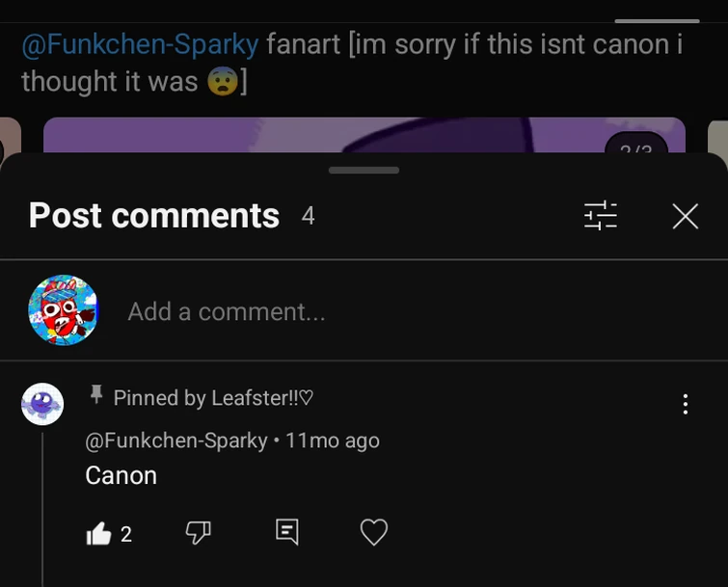Tap Funkchen-Sparky's purple profile avatar

pos(42,404)
